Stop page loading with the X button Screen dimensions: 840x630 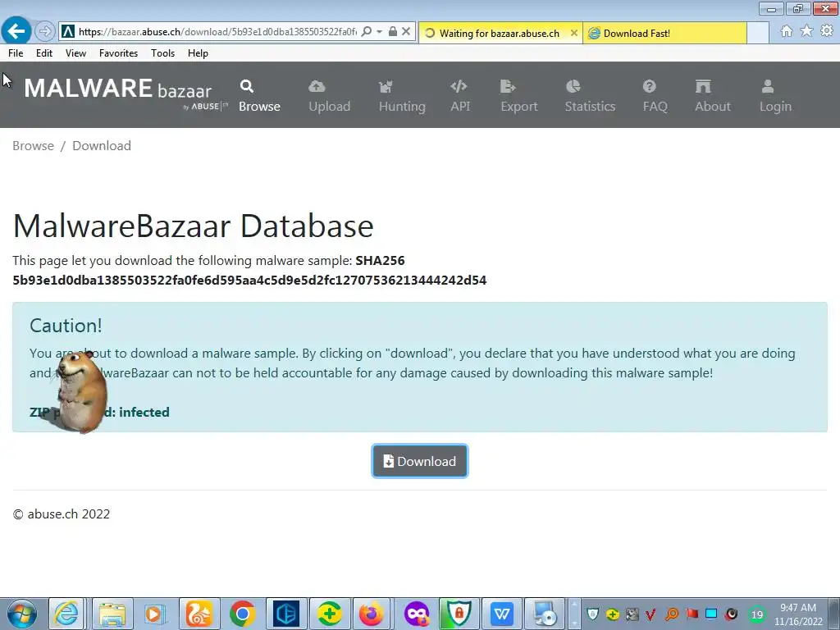coord(406,32)
